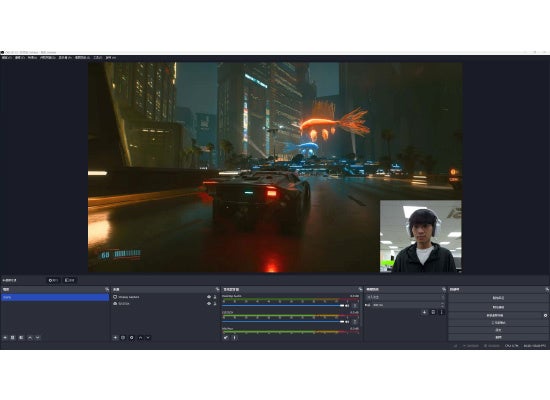Open the Profile menu

pos(65,58)
